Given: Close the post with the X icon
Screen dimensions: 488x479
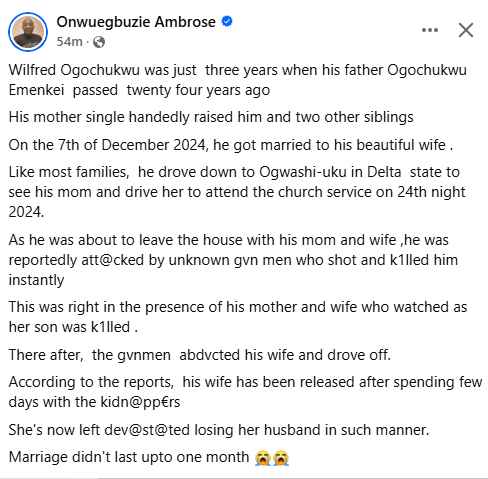Looking at the screenshot, I should tap(466, 30).
